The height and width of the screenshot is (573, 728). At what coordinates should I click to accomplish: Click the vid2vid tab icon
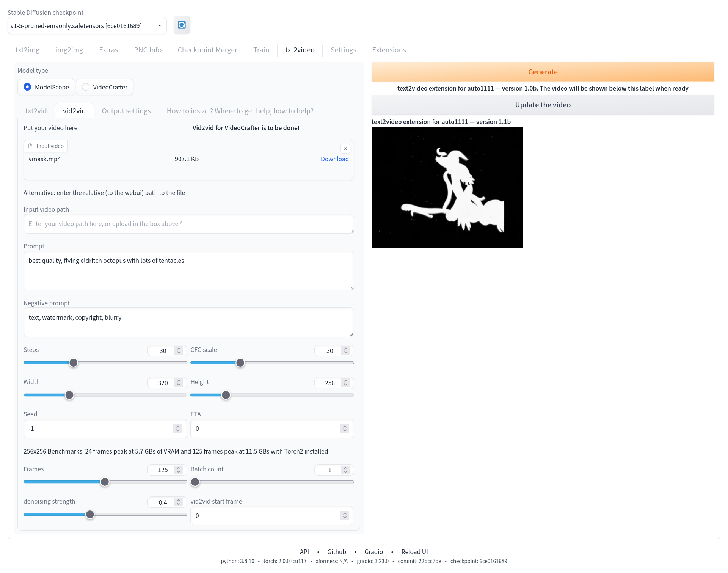[x=74, y=111]
